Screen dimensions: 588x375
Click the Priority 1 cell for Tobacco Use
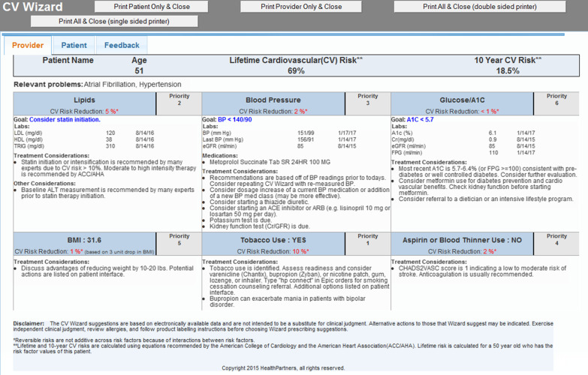pos(367,239)
